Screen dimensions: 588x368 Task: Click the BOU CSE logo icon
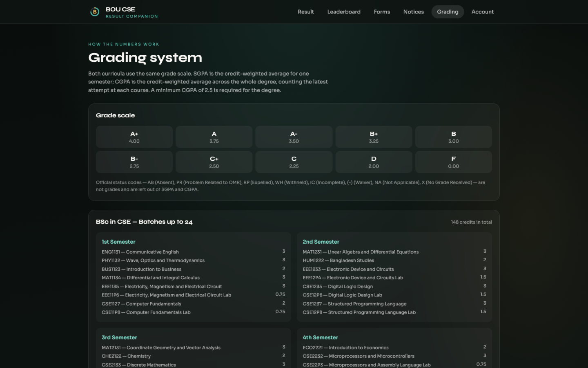coord(95,12)
